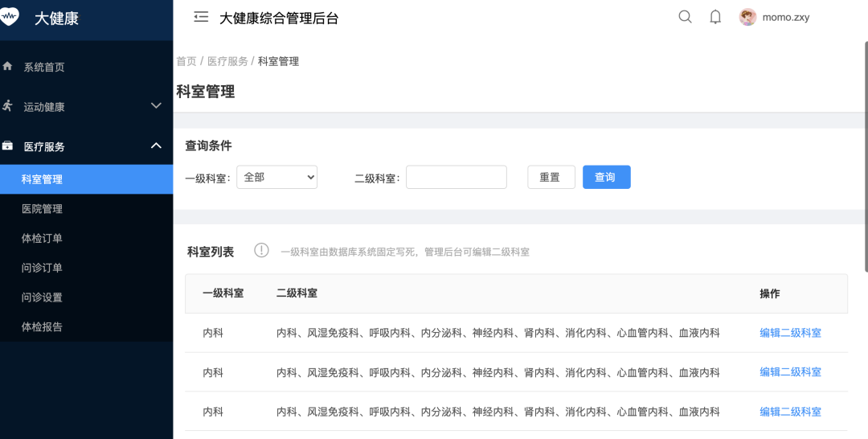Open the 一级科室 dropdown showing 全部
The image size is (868, 439).
coord(276,177)
